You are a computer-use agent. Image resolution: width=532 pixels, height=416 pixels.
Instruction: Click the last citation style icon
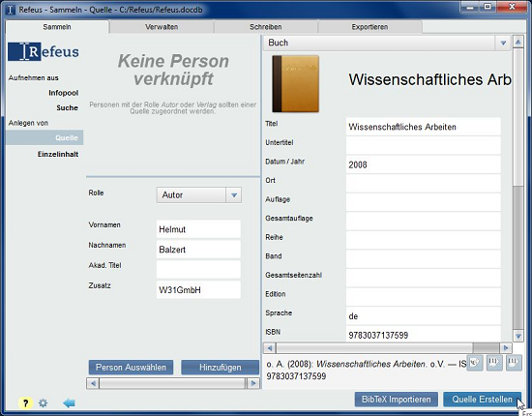coord(514,363)
